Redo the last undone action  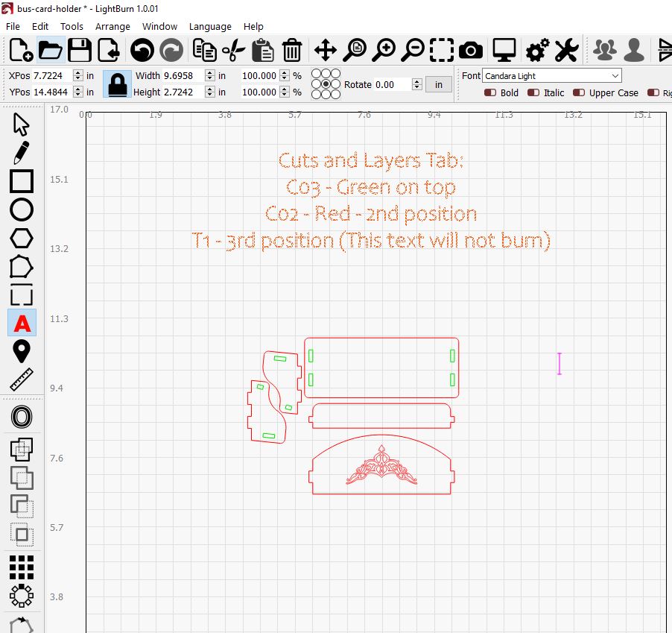(171, 50)
